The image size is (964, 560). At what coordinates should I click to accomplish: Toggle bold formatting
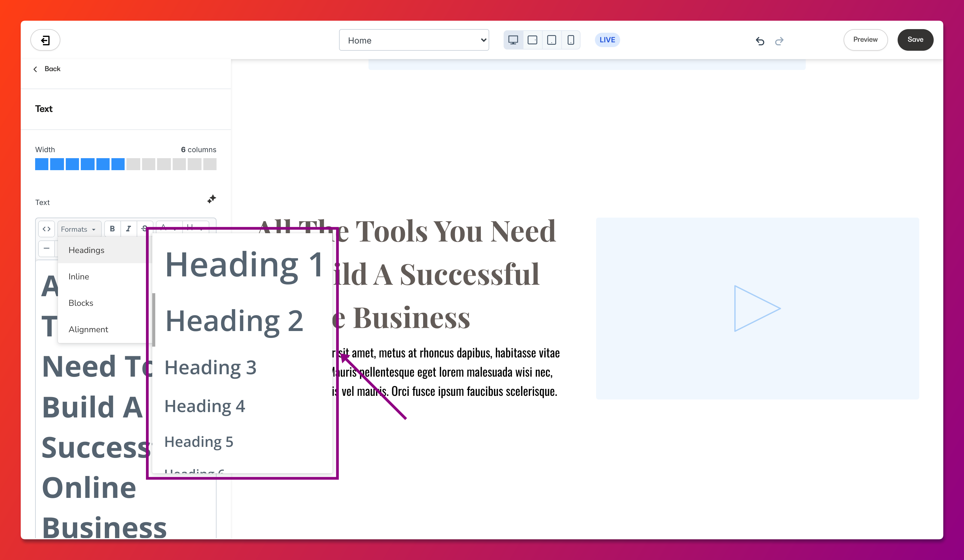tap(112, 229)
